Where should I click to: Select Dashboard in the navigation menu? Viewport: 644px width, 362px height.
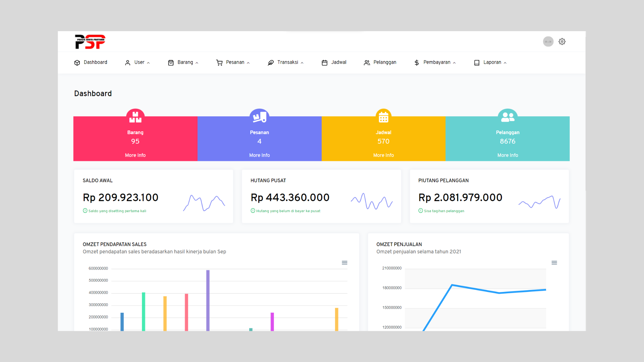click(96, 62)
